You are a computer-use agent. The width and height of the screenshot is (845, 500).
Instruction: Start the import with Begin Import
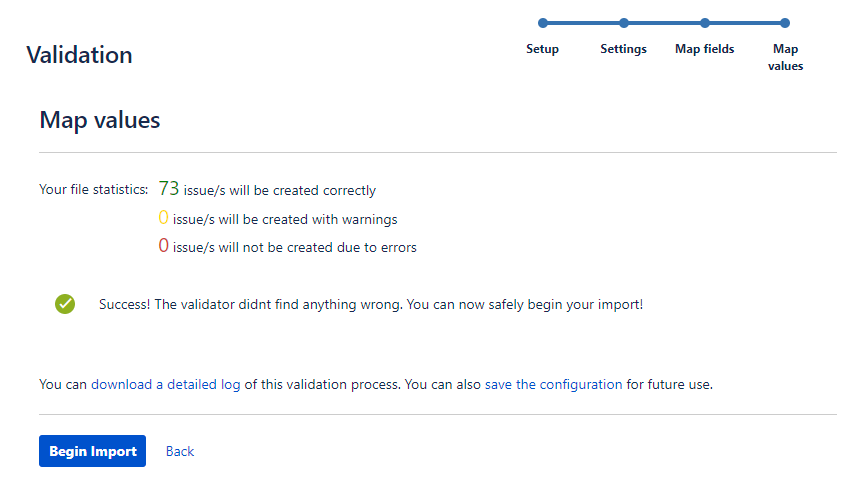pos(92,451)
